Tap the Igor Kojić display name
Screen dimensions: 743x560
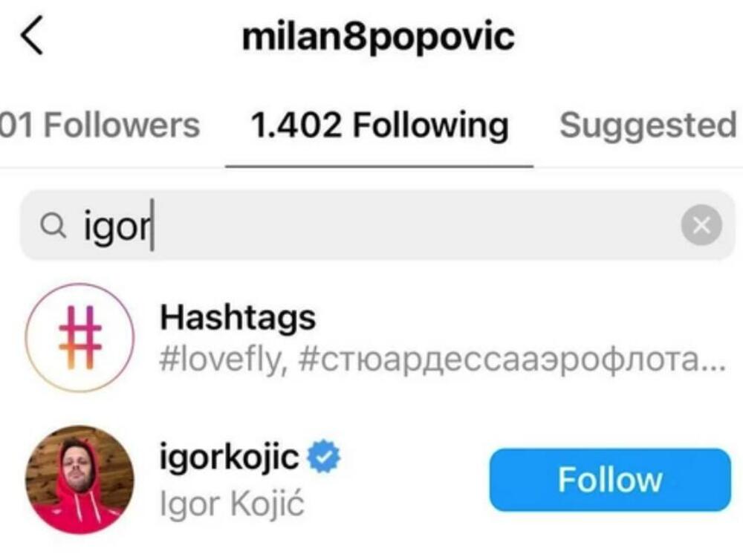pos(232,504)
